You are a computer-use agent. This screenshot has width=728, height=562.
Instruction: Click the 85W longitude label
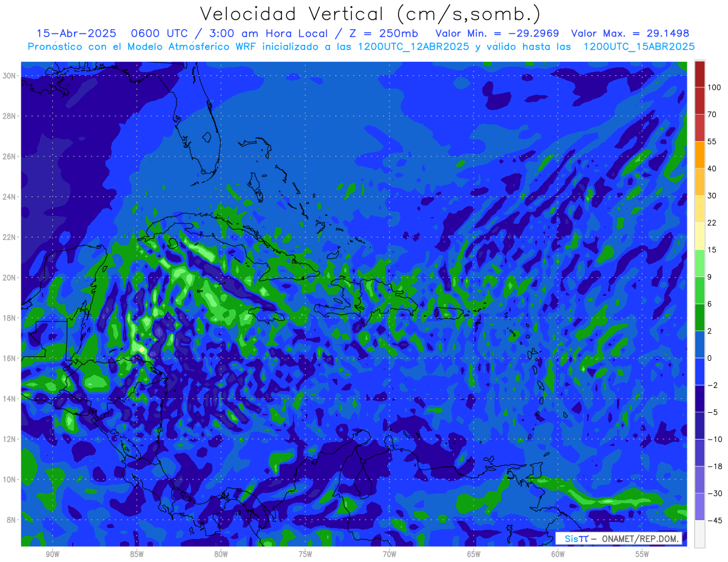[136, 554]
